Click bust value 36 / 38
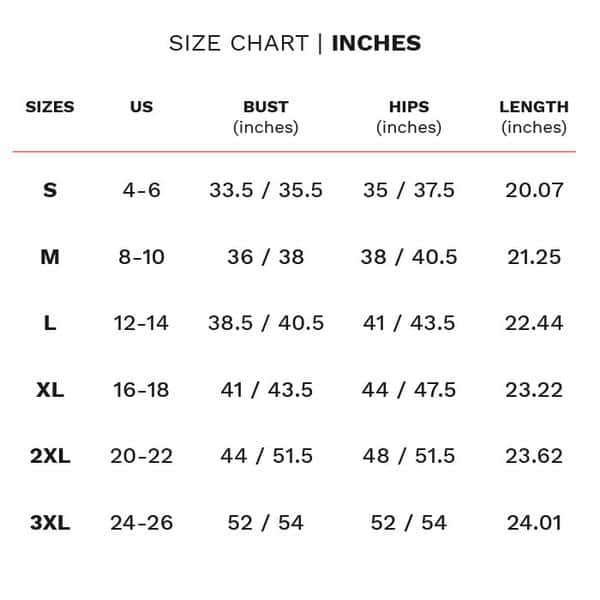The height and width of the screenshot is (600, 600). [266, 257]
